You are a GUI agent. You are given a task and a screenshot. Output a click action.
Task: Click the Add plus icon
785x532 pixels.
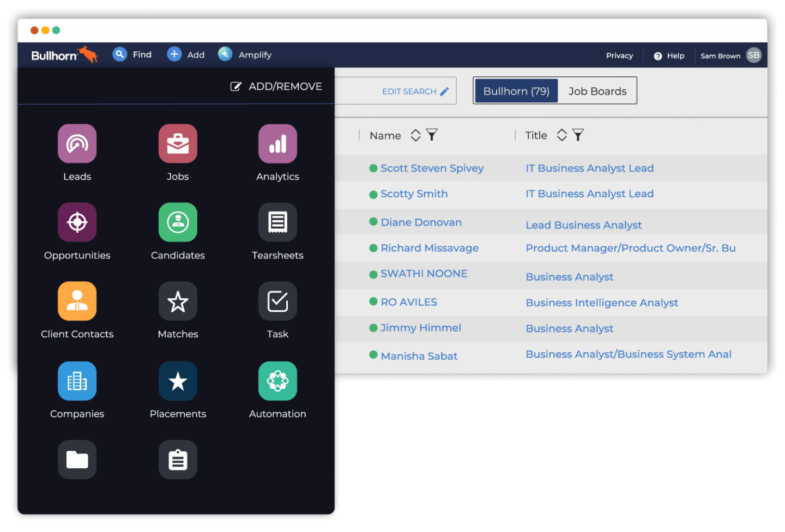tap(174, 54)
